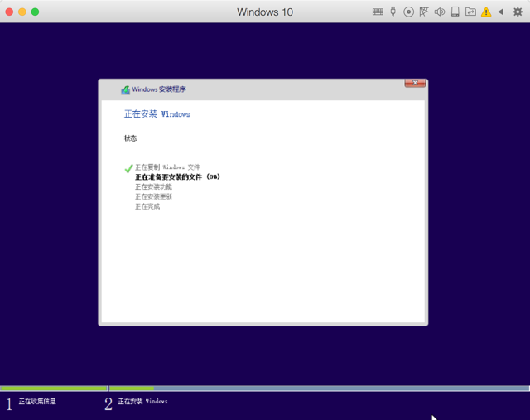Click the step 2 progress bar segment
530x420 pixels.
pyautogui.click(x=320, y=389)
